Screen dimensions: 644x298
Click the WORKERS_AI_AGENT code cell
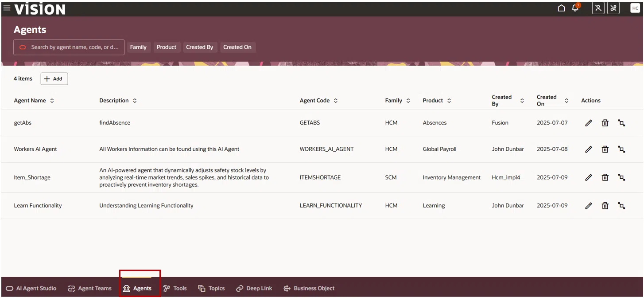(326, 149)
